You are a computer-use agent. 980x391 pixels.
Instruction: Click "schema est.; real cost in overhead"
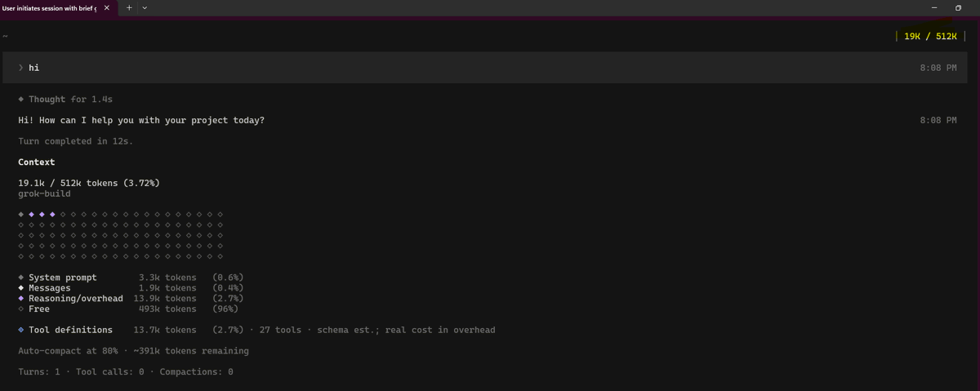tap(404, 330)
